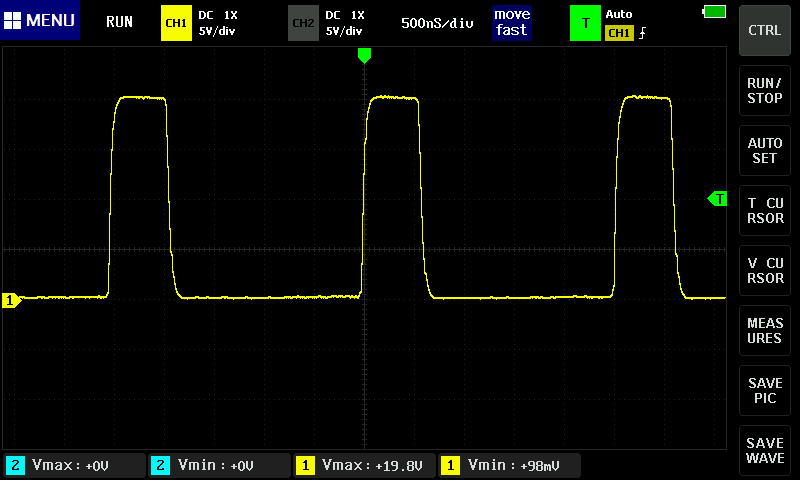This screenshot has height=480, width=800.
Task: Click the battery status icon
Action: pyautogui.click(x=714, y=12)
